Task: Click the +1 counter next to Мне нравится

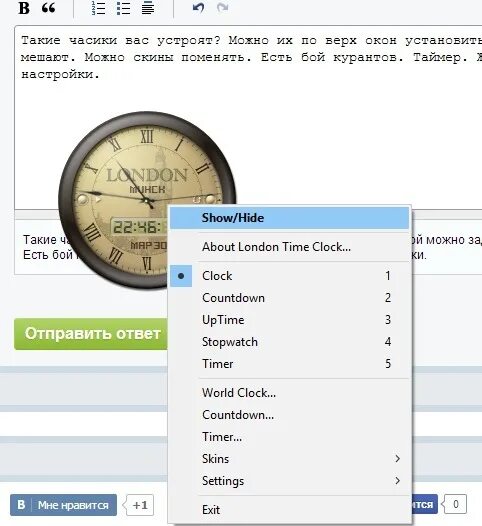Action: click(139, 505)
